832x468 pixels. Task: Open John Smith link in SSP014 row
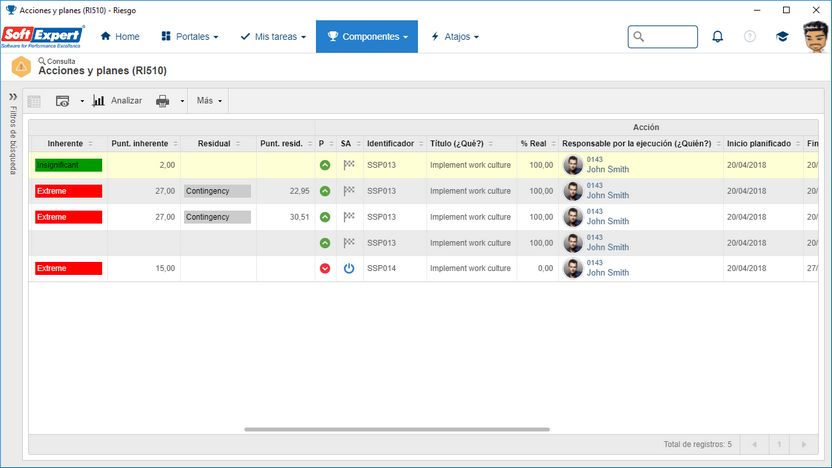pos(608,273)
